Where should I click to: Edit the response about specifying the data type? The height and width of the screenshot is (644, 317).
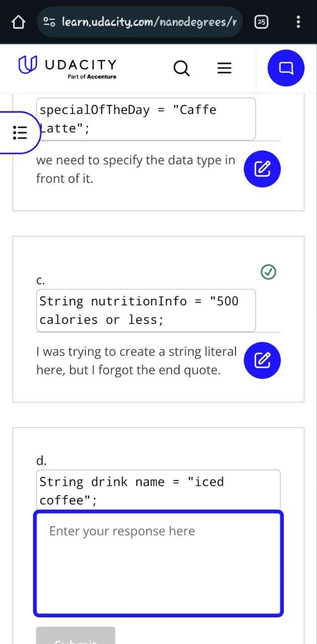tap(262, 169)
